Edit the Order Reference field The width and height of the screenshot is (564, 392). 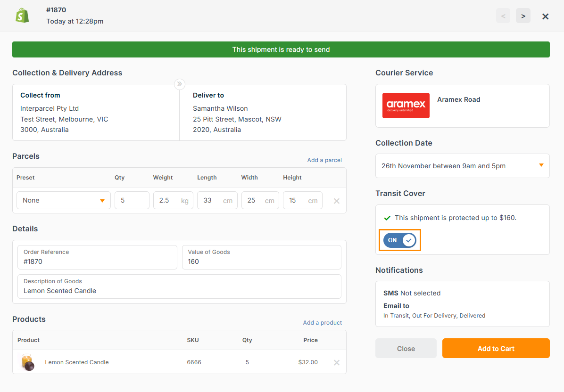coord(97,257)
